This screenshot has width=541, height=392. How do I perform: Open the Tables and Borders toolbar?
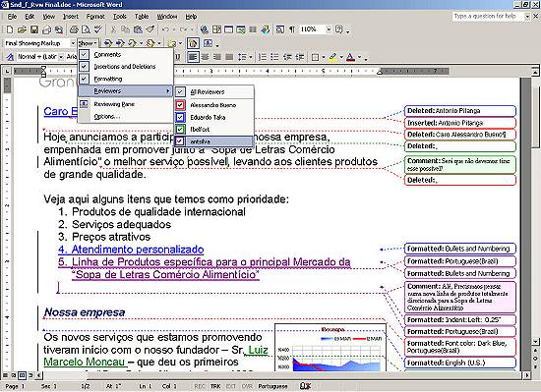[216, 29]
